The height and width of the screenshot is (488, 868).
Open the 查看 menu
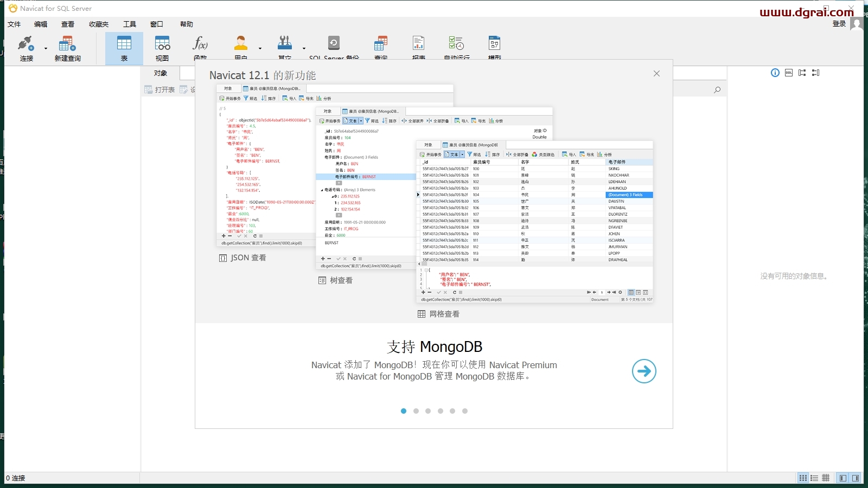point(68,24)
